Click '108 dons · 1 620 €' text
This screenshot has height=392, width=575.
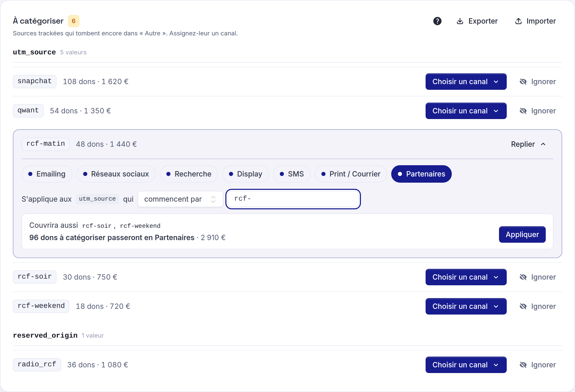click(x=96, y=82)
